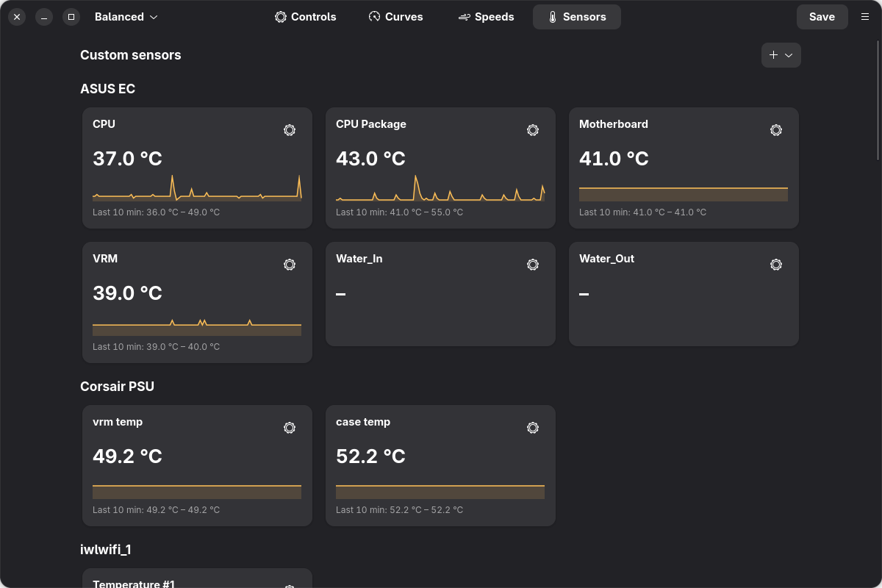Click the 'ASUS EC' section heading
Image resolution: width=882 pixels, height=588 pixels.
coord(108,89)
